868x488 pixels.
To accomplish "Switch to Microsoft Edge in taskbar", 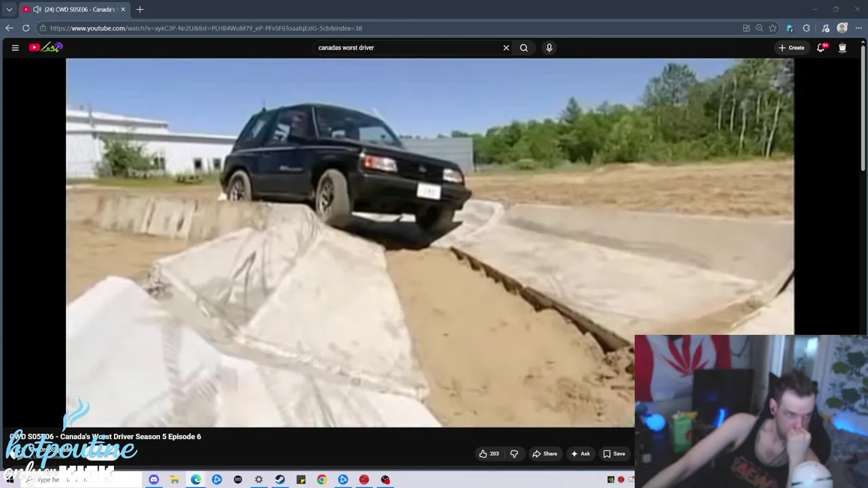I will [x=195, y=480].
